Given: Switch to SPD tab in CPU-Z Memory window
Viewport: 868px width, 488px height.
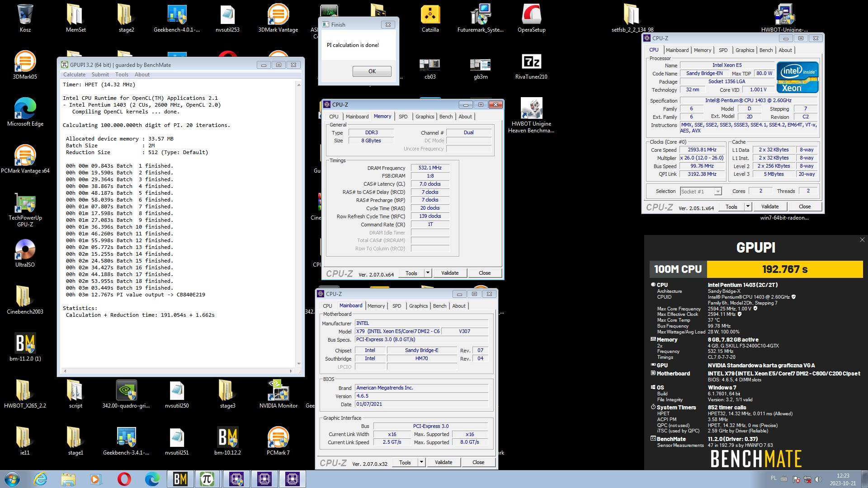Looking at the screenshot, I should 403,117.
